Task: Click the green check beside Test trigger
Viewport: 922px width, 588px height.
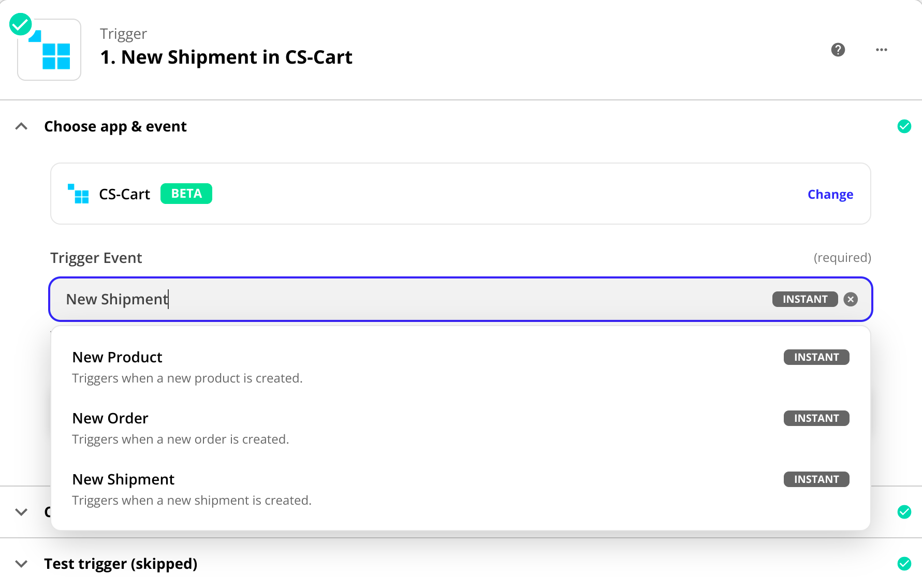Action: point(904,564)
